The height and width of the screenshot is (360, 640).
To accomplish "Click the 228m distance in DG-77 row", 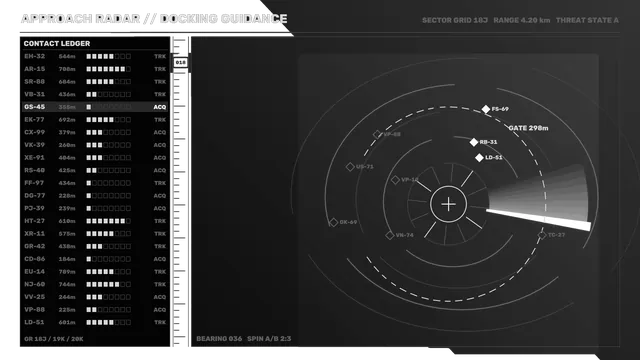I will 67,196.
